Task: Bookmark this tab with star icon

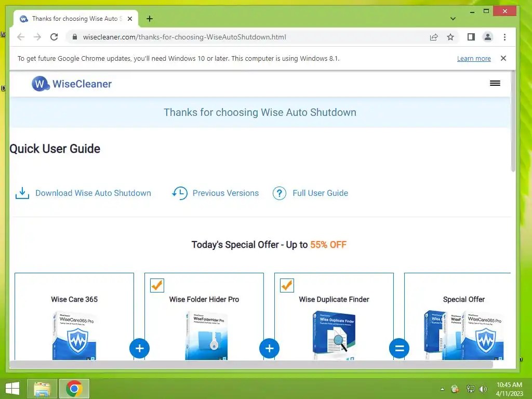Action: tap(450, 37)
